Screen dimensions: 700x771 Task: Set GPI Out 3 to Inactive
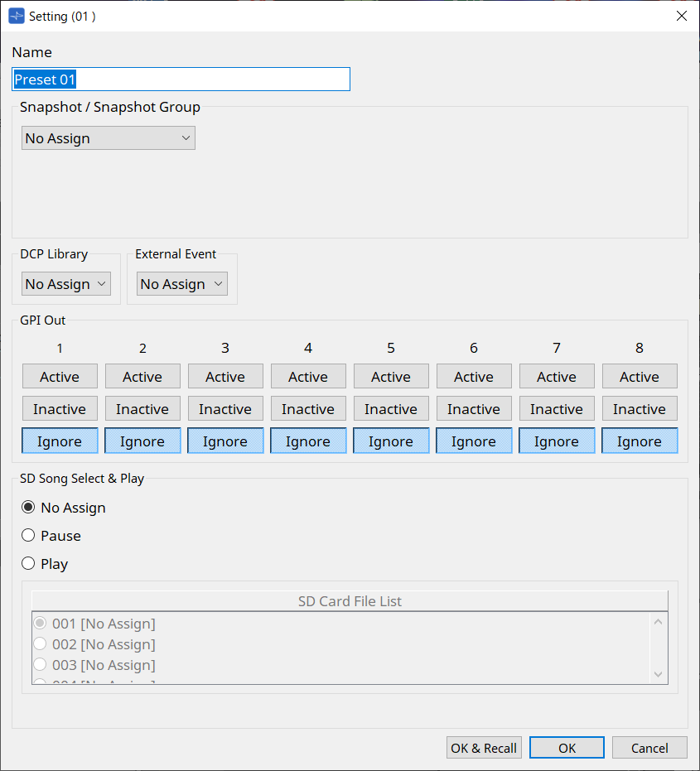pos(224,408)
